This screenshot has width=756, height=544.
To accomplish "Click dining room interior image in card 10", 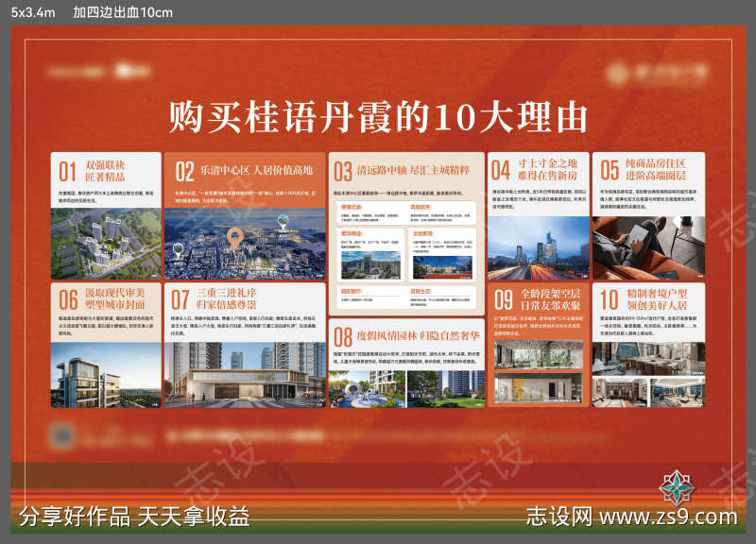I will (648, 359).
